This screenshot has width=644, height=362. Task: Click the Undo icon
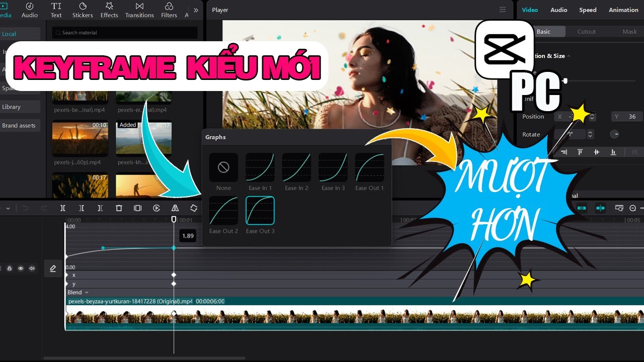25,208
